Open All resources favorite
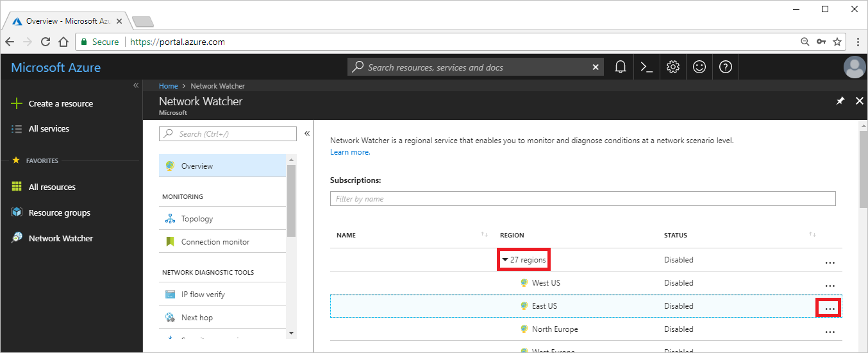868x353 pixels. [52, 187]
